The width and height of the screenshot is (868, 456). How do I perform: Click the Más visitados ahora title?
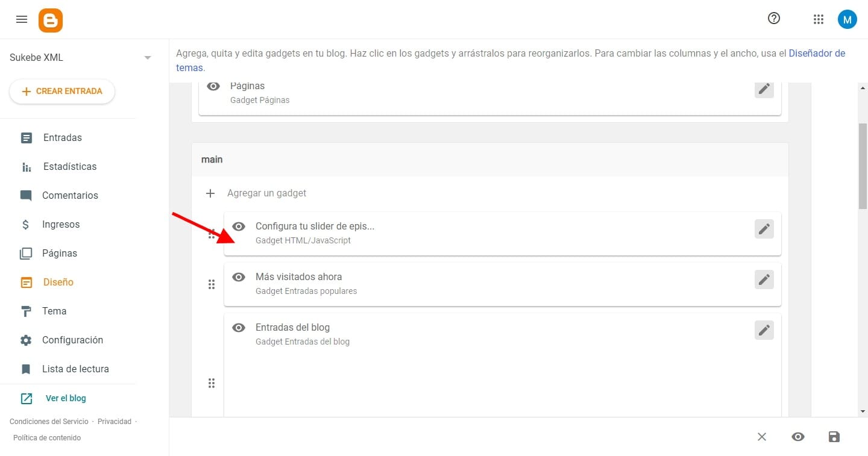pyautogui.click(x=298, y=277)
